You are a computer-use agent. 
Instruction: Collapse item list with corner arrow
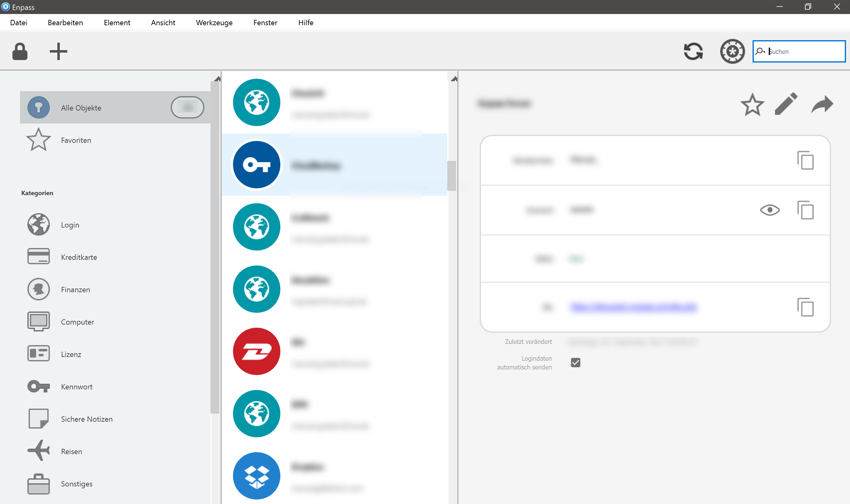pyautogui.click(x=454, y=79)
